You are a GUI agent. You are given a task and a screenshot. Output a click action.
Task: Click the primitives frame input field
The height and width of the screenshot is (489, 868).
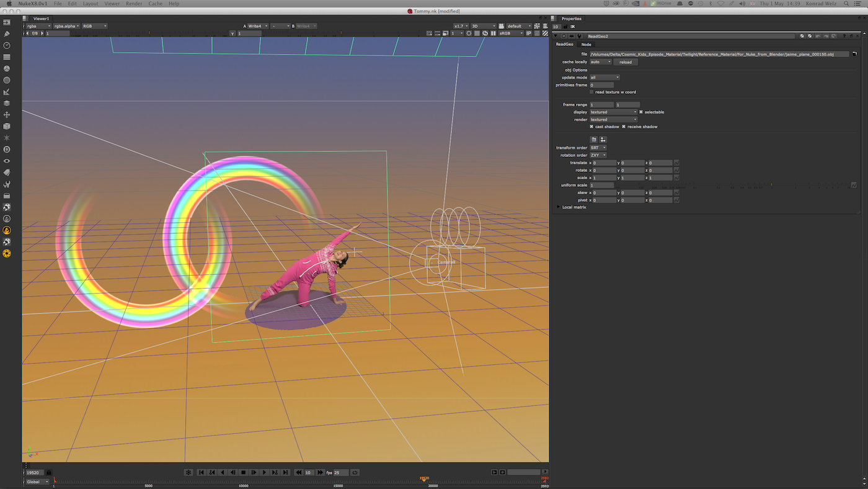[601, 85]
